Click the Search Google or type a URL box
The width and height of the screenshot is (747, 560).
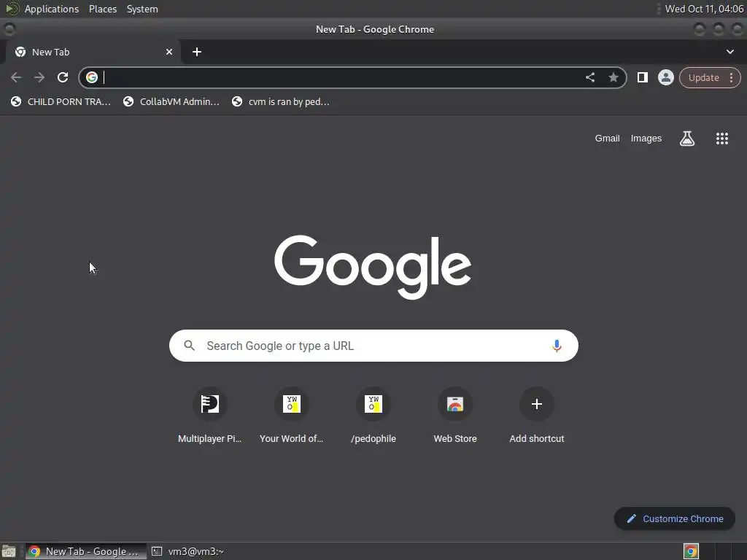pyautogui.click(x=374, y=346)
